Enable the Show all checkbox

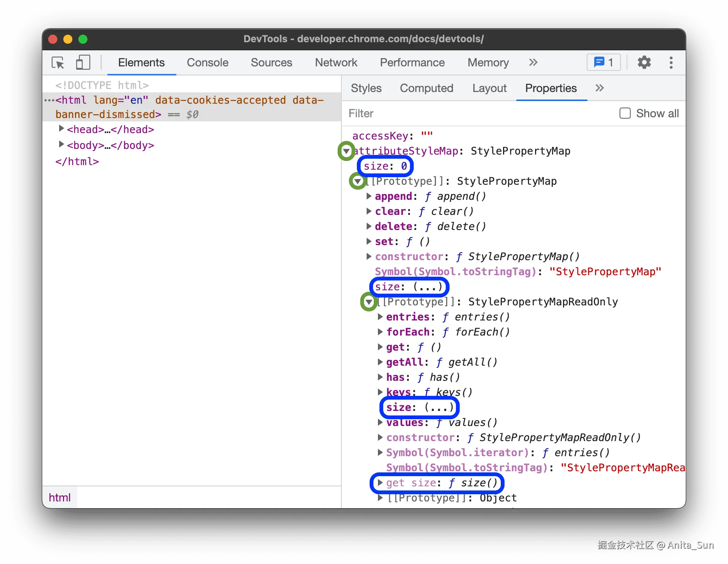coord(625,113)
